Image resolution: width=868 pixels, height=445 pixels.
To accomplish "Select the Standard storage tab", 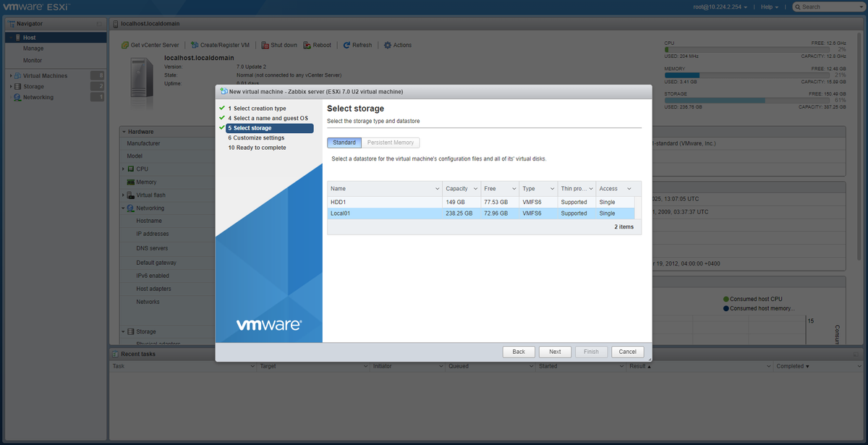I will (x=344, y=143).
